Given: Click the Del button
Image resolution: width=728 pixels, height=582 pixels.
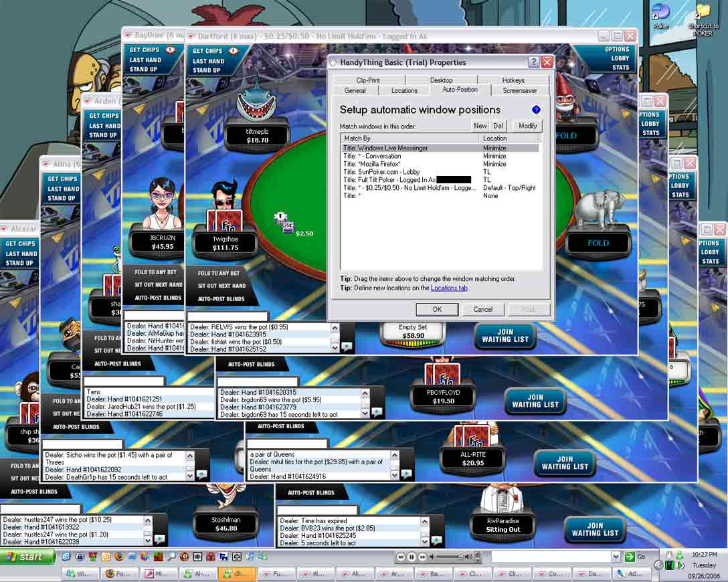Looking at the screenshot, I should pyautogui.click(x=498, y=126).
